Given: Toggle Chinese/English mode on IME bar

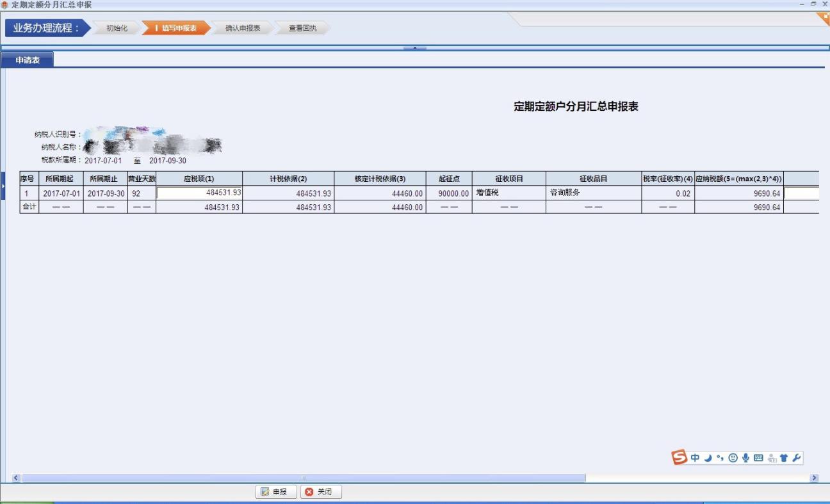Looking at the screenshot, I should 696,458.
